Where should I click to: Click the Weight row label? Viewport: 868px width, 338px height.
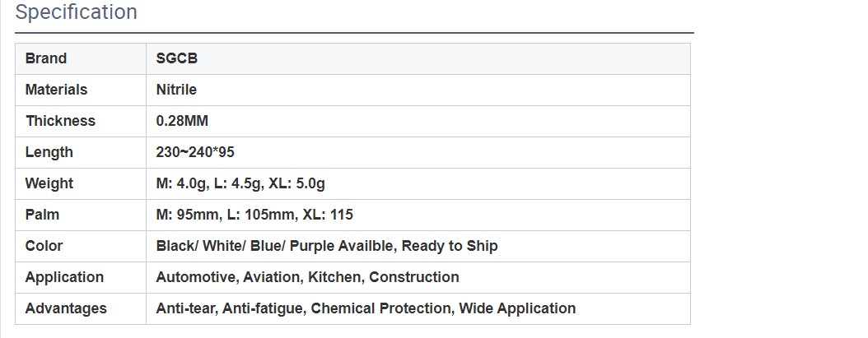click(x=49, y=183)
